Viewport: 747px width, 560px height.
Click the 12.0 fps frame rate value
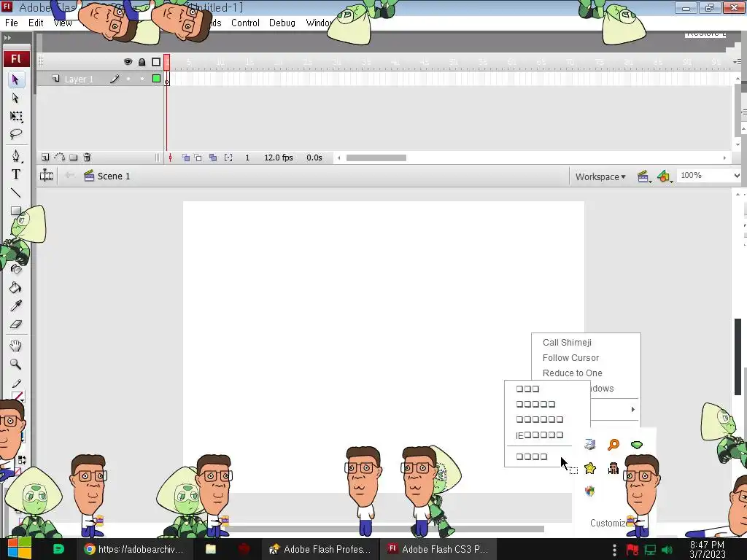(x=278, y=157)
